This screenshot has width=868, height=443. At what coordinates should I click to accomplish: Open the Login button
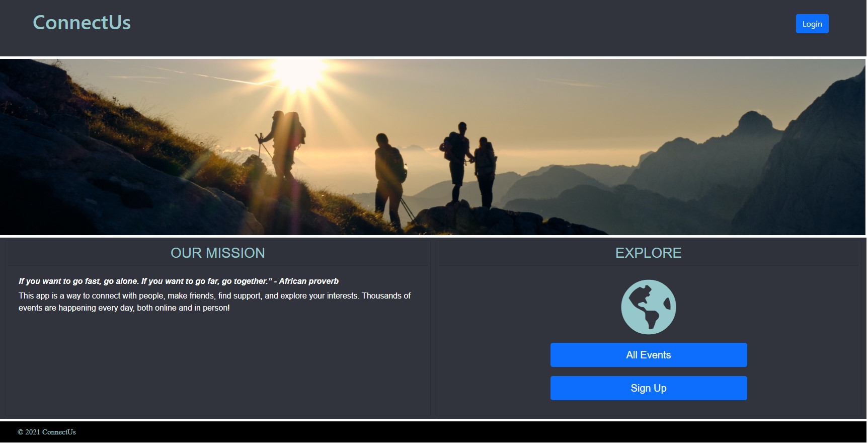[812, 24]
